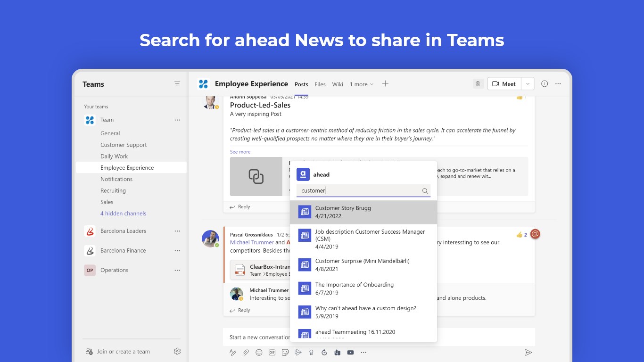Open the GIF picker

pos(272,353)
